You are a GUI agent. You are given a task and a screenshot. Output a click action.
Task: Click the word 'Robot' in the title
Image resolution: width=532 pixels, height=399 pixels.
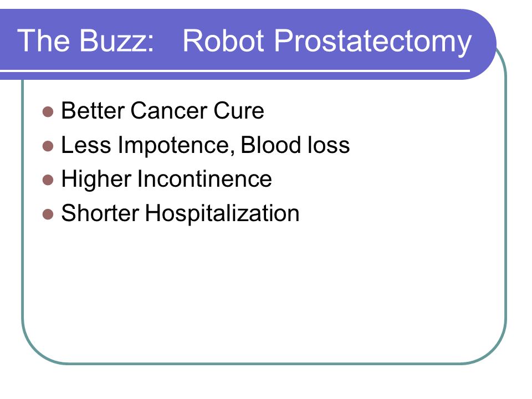tap(223, 40)
